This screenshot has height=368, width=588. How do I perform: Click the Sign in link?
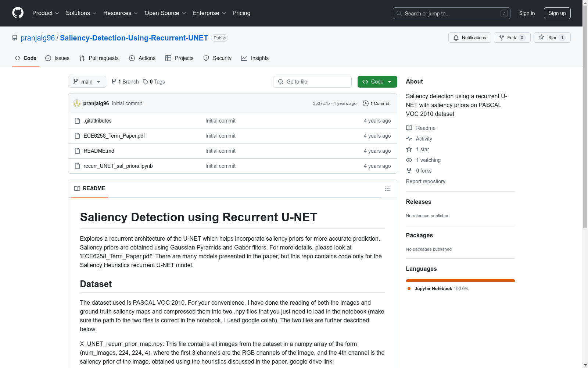[527, 13]
